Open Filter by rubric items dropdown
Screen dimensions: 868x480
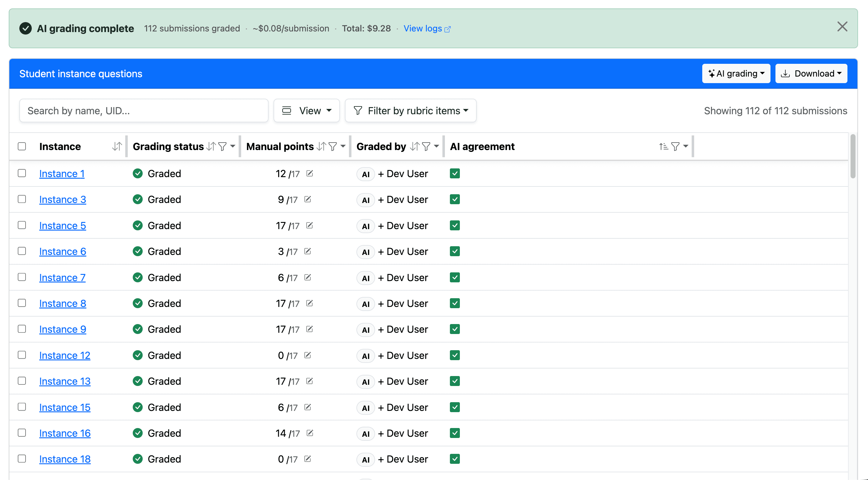pos(410,111)
